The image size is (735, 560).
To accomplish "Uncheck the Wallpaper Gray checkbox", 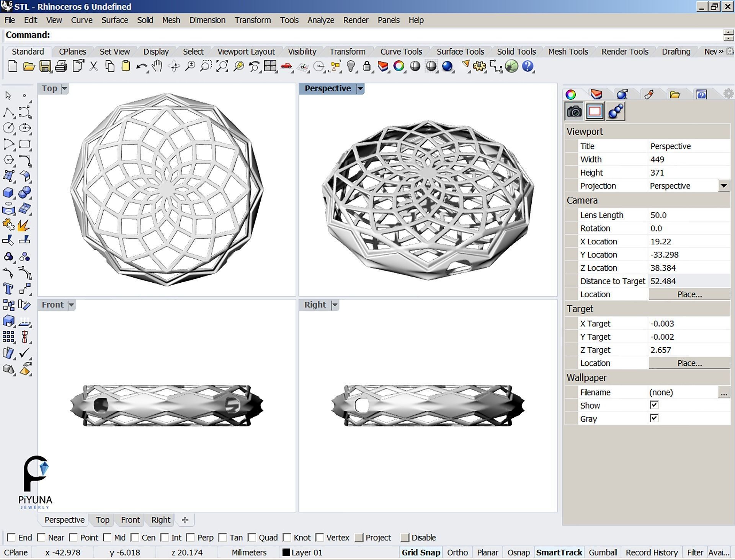I will 654,418.
